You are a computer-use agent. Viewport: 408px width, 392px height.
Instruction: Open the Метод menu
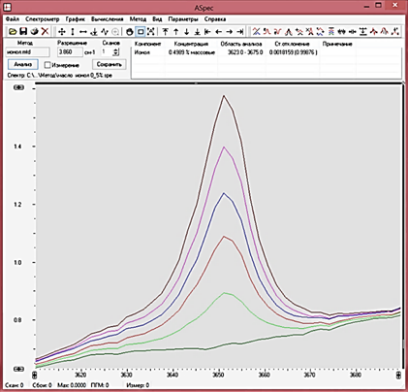pyautogui.click(x=138, y=19)
